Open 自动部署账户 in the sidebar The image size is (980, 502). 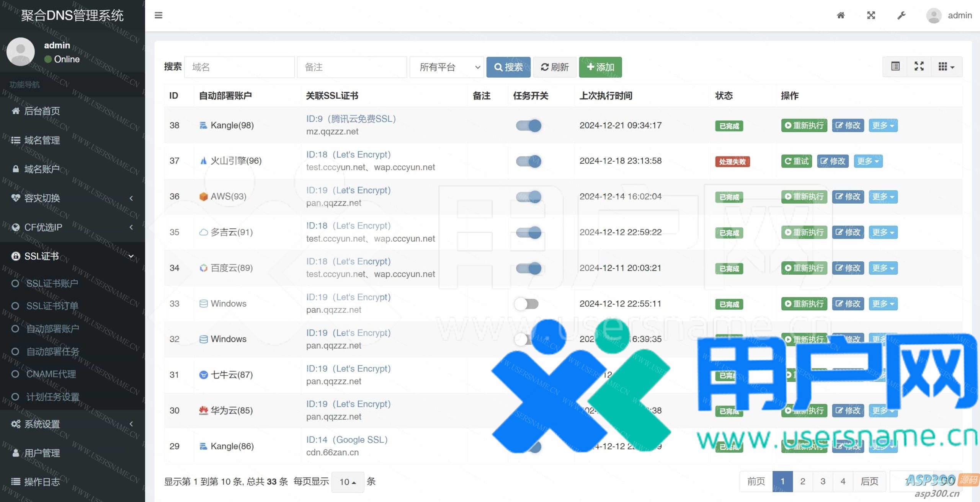(x=52, y=329)
